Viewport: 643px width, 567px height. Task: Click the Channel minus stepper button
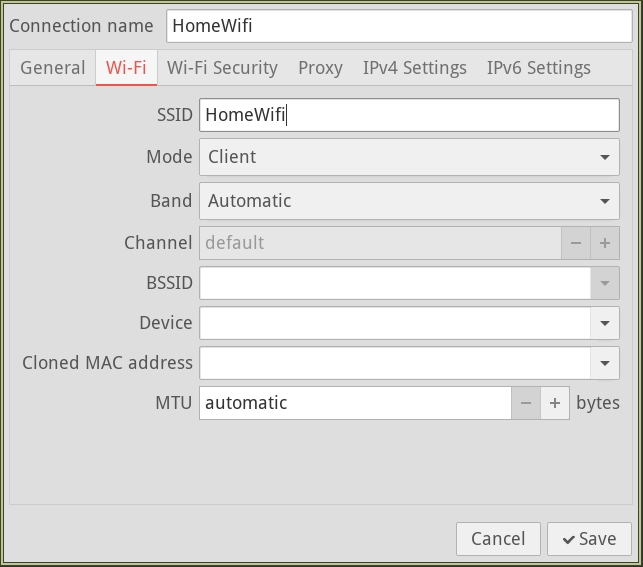[x=575, y=243]
